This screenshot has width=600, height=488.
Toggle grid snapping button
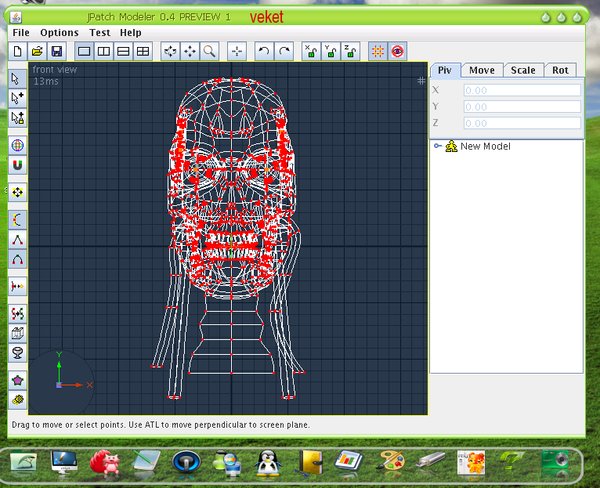[377, 50]
